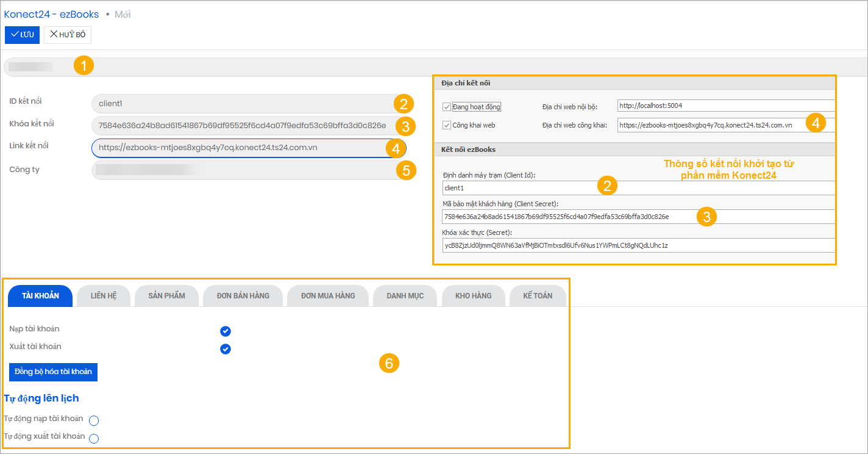
Task: Switch to the ĐƠN BÁN HÀNG tab
Action: pos(243,296)
